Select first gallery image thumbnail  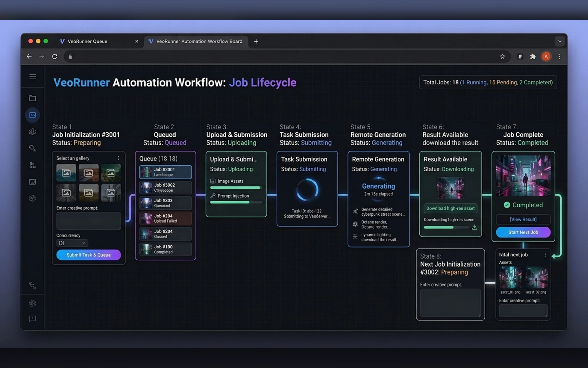(66, 173)
